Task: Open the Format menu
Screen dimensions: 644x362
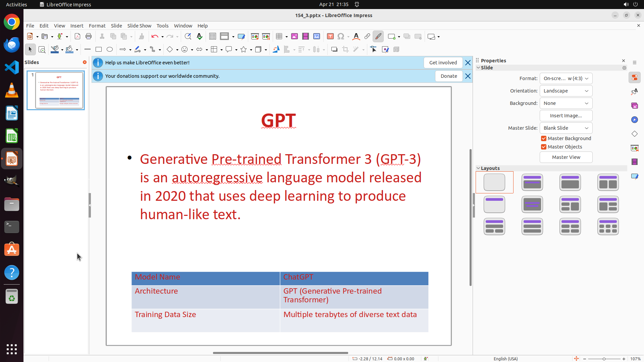Action: (97, 26)
